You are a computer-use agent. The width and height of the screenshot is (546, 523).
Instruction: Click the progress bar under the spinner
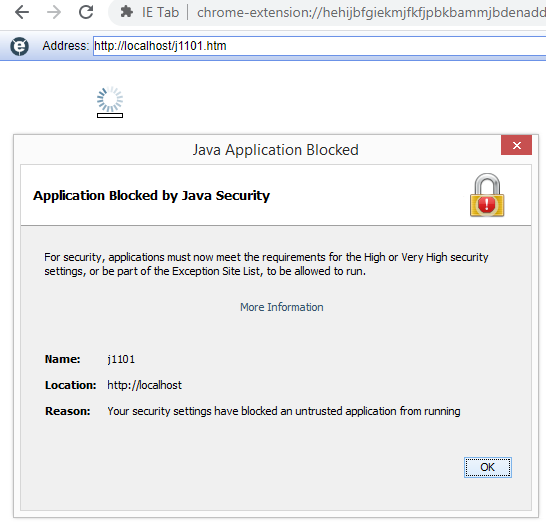coord(110,116)
